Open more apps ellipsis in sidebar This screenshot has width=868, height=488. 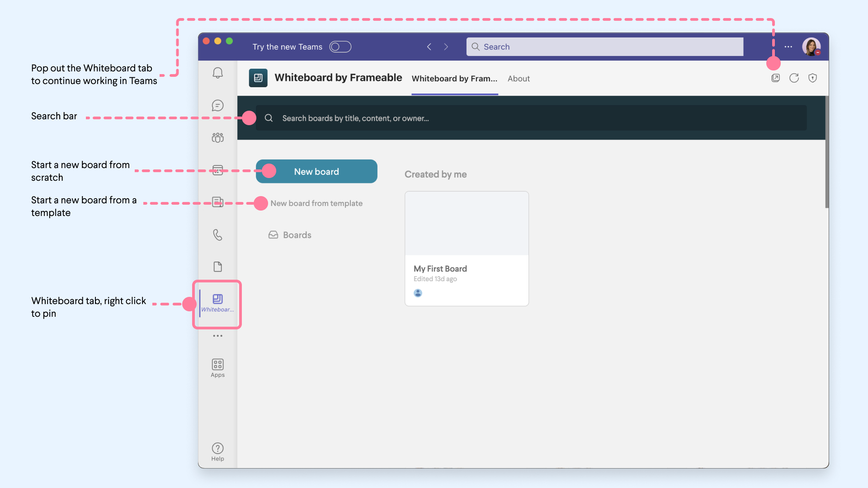(217, 336)
